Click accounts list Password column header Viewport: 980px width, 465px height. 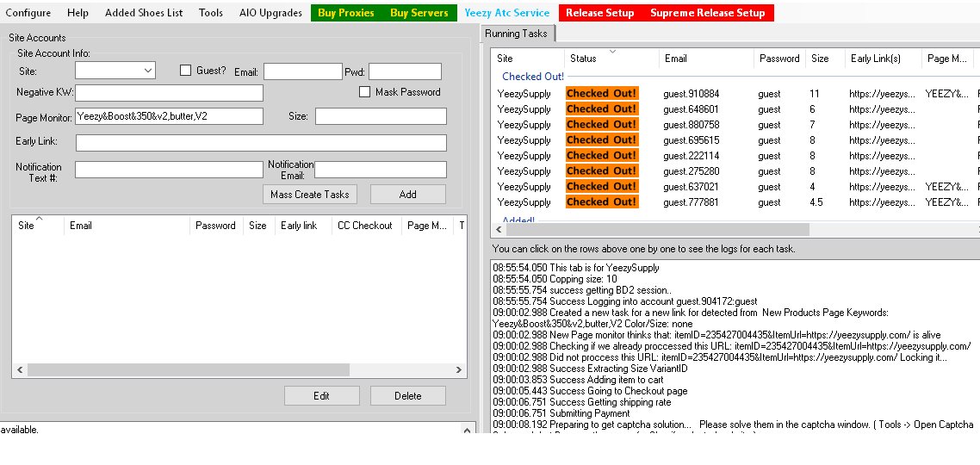tap(216, 226)
